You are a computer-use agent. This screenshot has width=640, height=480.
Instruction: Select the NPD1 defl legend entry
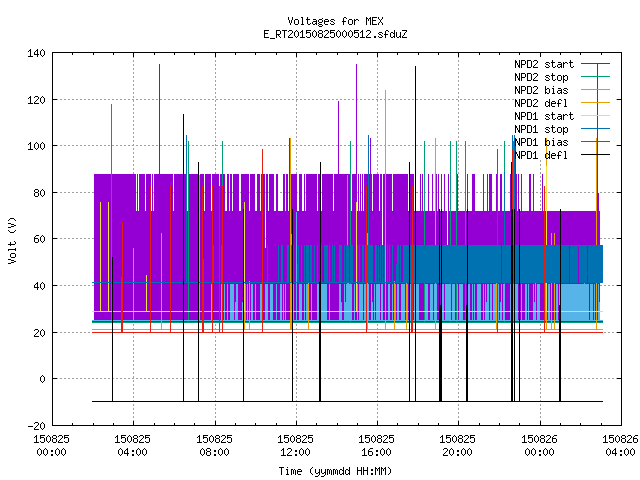(541, 155)
